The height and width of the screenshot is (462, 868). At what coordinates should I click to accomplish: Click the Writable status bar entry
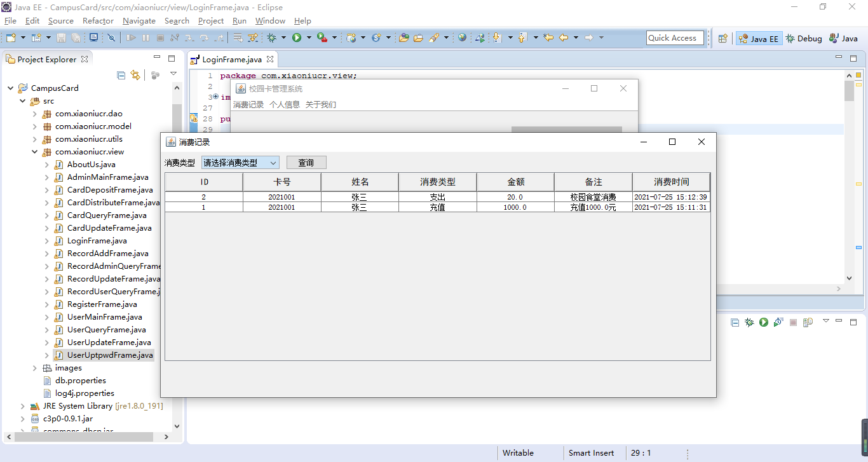pos(518,453)
